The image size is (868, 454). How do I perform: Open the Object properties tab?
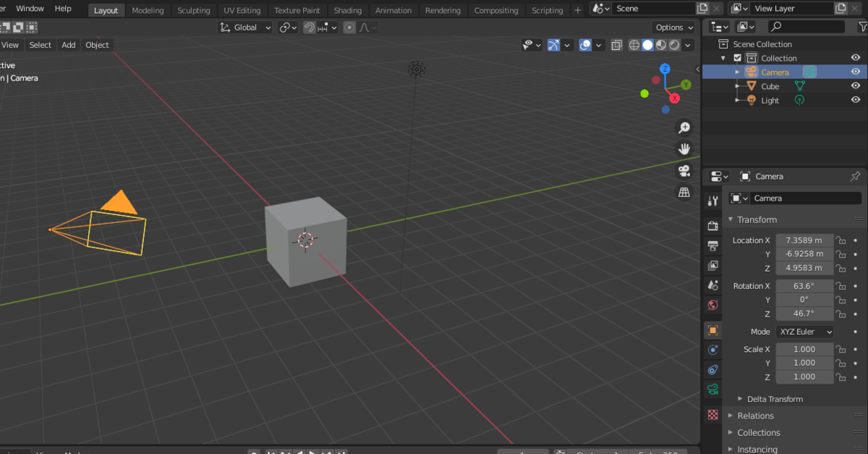(712, 330)
